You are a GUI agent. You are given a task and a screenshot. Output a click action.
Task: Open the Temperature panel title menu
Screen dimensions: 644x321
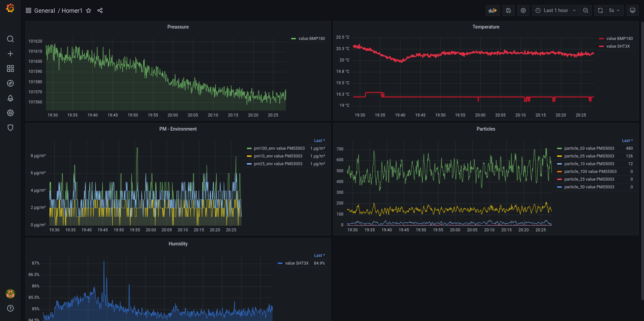tap(486, 27)
